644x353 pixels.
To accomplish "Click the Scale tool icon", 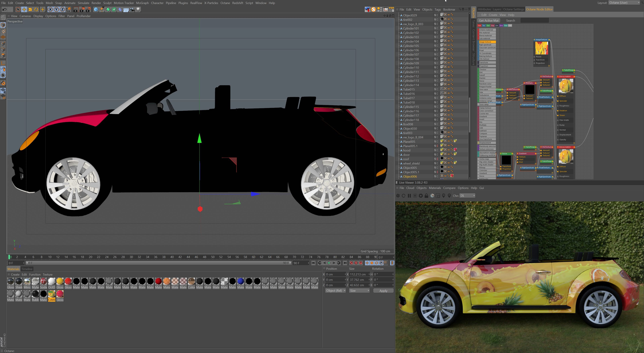I will 30,10.
